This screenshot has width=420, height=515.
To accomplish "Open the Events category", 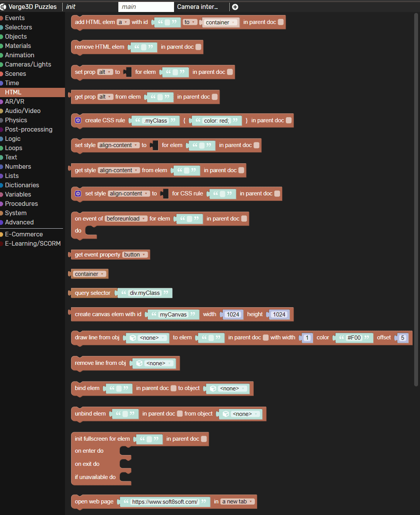I will tap(15, 18).
